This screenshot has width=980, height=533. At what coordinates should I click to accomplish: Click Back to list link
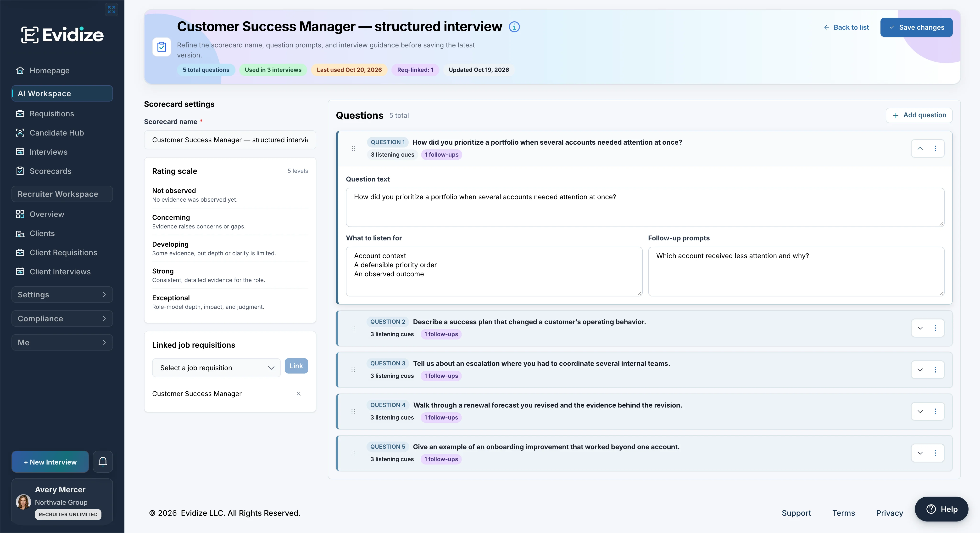pyautogui.click(x=846, y=27)
